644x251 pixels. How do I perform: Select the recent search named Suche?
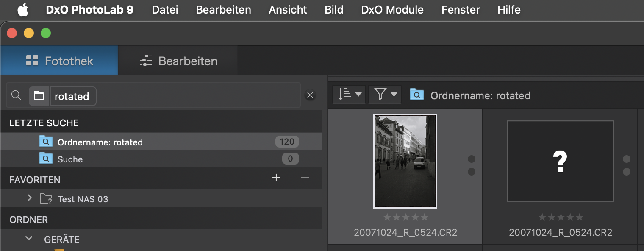coord(161,159)
